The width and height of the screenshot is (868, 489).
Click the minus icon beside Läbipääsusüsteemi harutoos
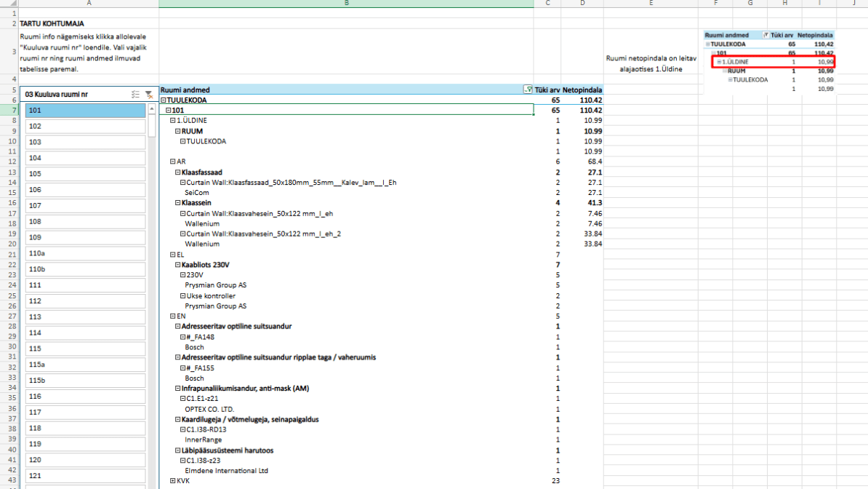177,450
